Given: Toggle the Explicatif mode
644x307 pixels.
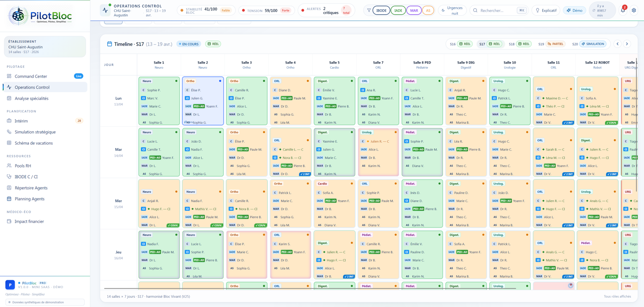Looking at the screenshot, I should tap(546, 10).
